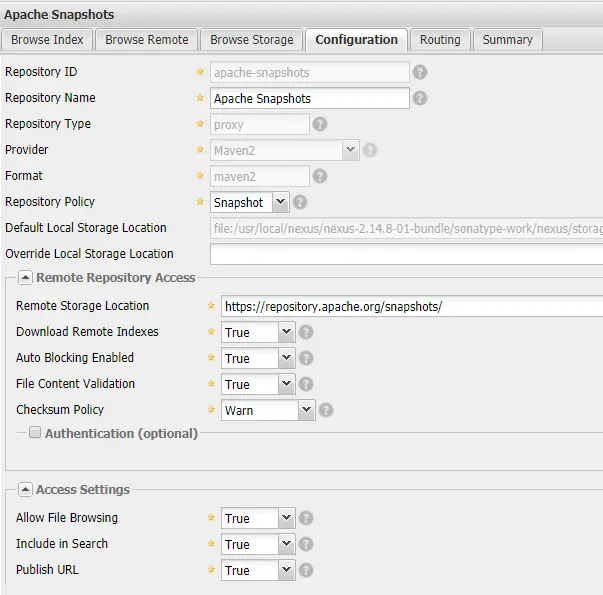Open Publish URL dropdown
Image resolution: width=603 pixels, height=595 pixels.
[x=286, y=570]
